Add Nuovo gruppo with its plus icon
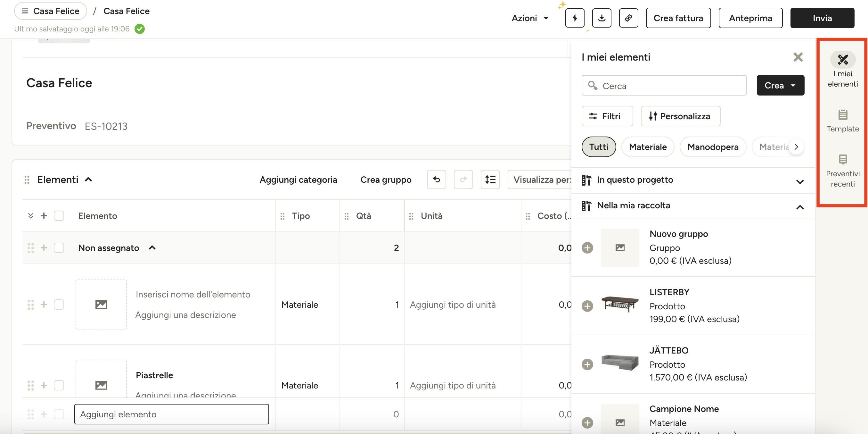 coord(587,248)
